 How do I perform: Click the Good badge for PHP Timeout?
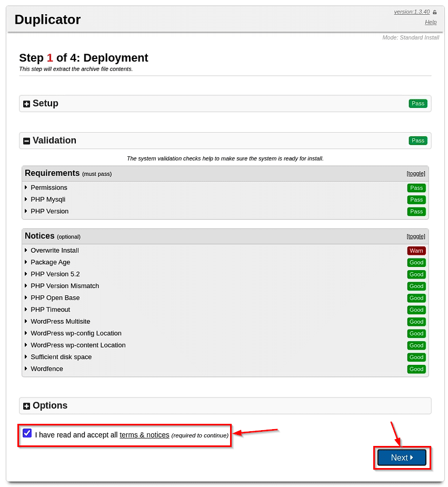tap(416, 310)
